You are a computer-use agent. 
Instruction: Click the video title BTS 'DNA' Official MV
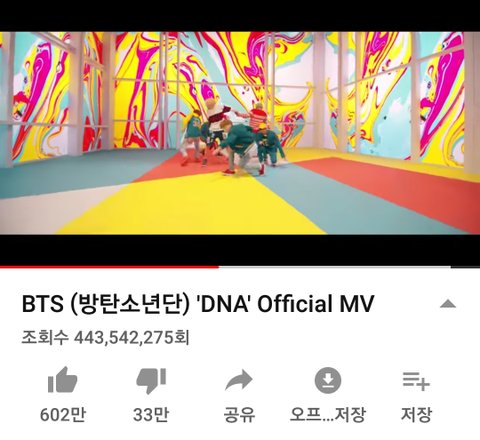[x=197, y=304]
